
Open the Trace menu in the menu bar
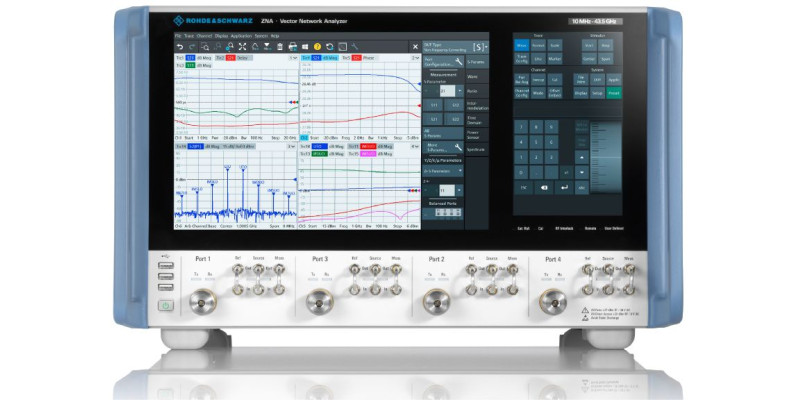[187, 35]
